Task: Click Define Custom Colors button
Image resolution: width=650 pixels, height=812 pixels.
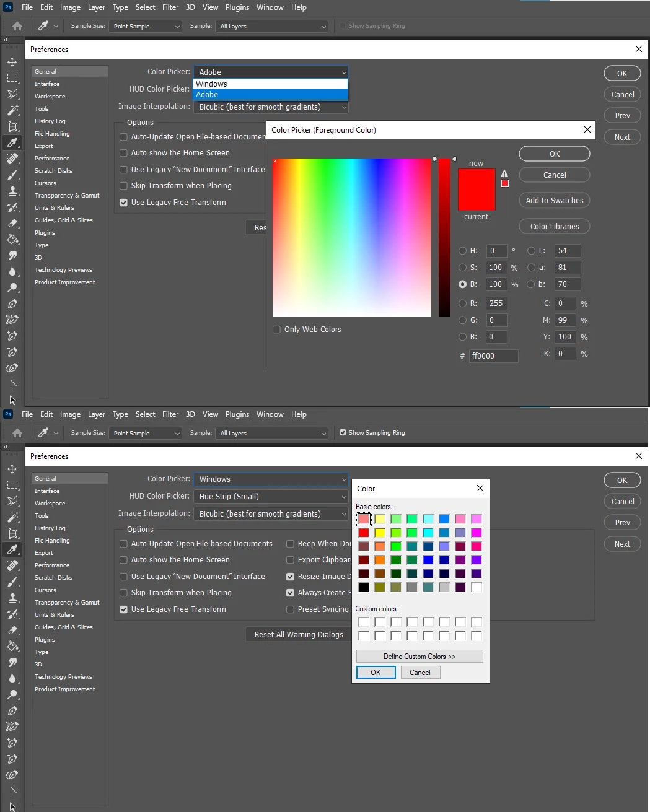Action: click(x=419, y=657)
